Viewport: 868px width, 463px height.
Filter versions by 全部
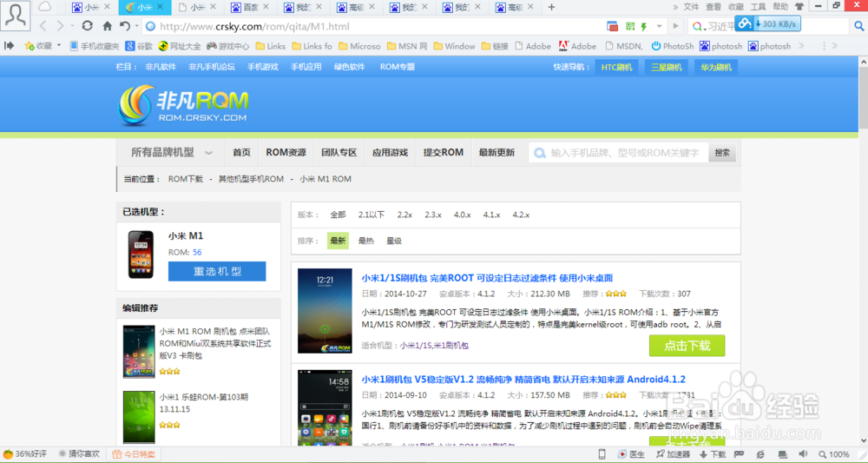click(338, 215)
